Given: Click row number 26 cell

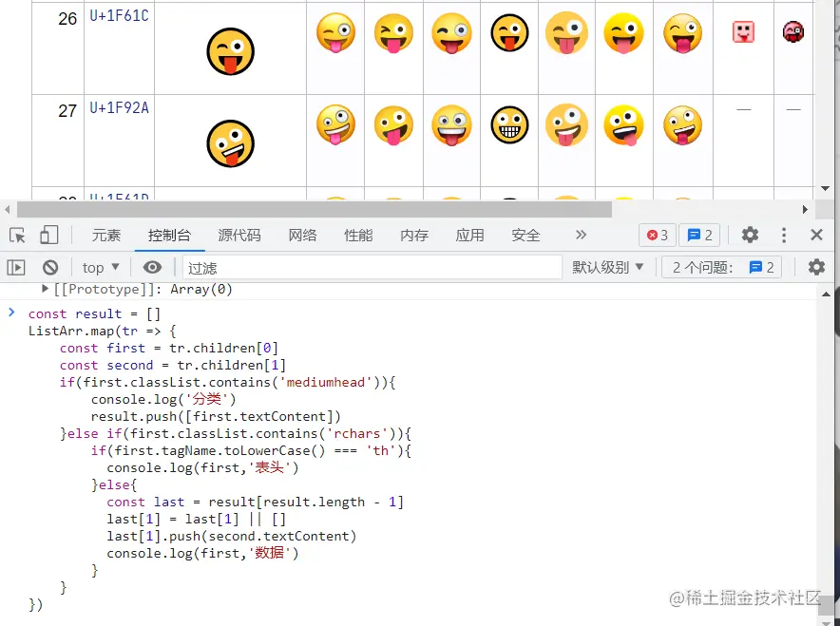Looking at the screenshot, I should [58, 48].
